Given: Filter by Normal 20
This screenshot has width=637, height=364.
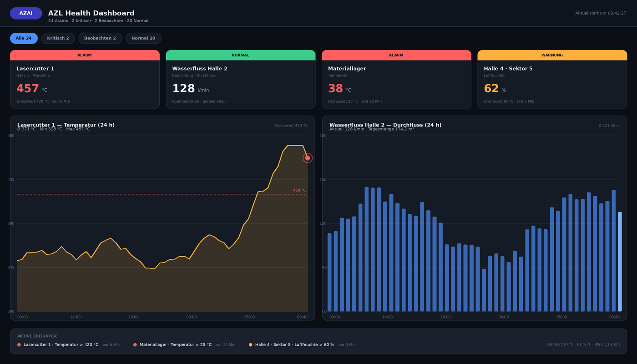Looking at the screenshot, I should click(x=143, y=38).
